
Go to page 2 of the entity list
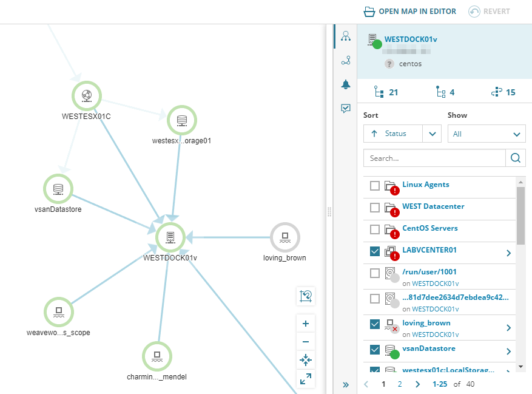401,384
